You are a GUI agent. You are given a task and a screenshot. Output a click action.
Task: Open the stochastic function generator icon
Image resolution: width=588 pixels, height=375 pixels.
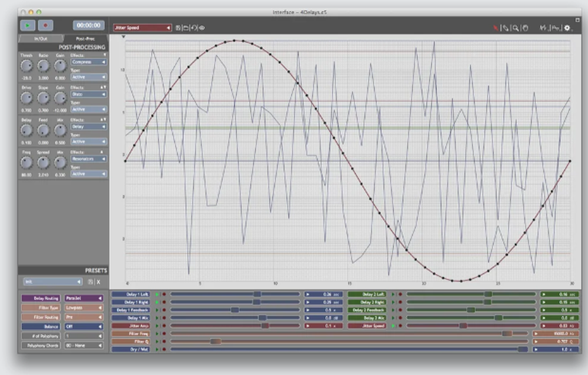tap(543, 28)
